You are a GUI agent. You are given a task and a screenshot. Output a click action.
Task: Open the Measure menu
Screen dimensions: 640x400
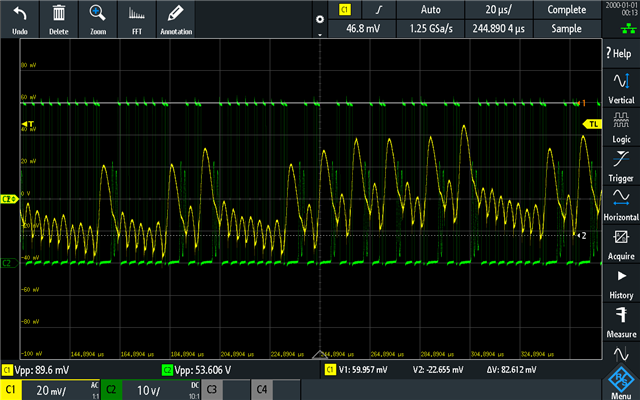(621, 322)
